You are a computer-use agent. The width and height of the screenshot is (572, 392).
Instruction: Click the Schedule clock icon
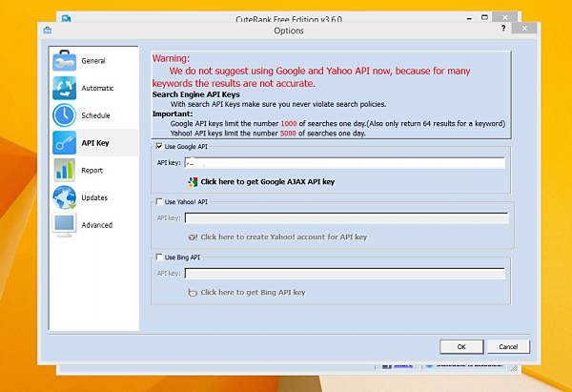pyautogui.click(x=64, y=115)
